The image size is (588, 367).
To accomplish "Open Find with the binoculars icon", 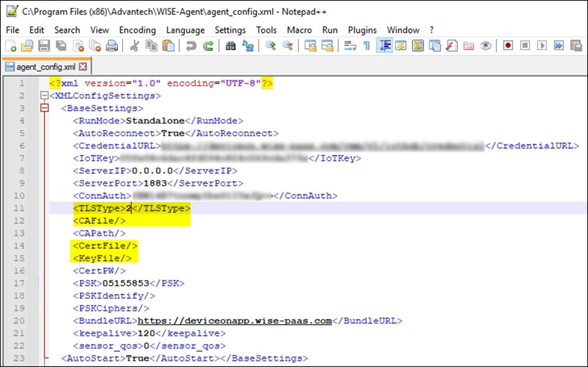I will [231, 46].
